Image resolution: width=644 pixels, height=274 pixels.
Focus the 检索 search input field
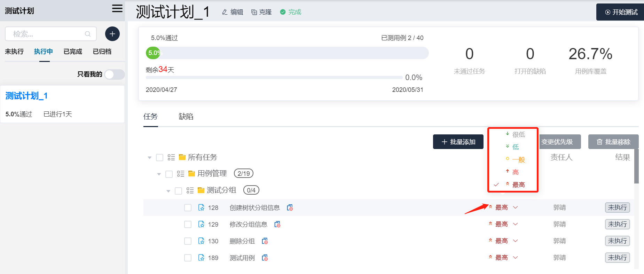(51, 34)
